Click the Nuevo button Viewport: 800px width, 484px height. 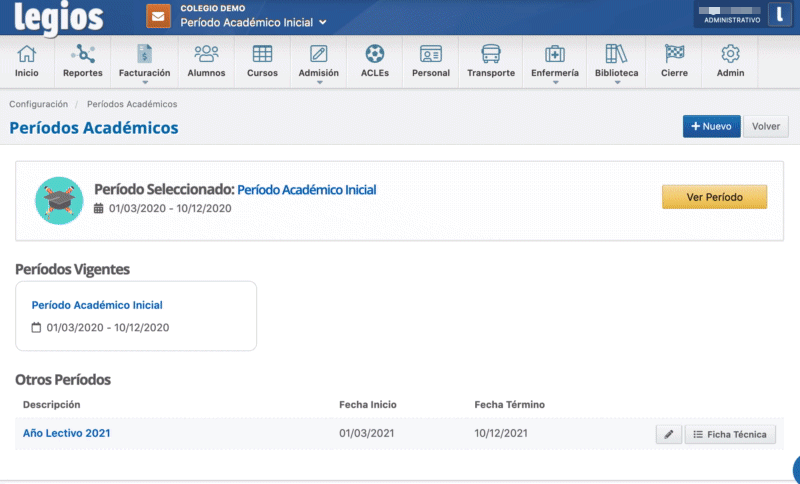[x=711, y=127]
